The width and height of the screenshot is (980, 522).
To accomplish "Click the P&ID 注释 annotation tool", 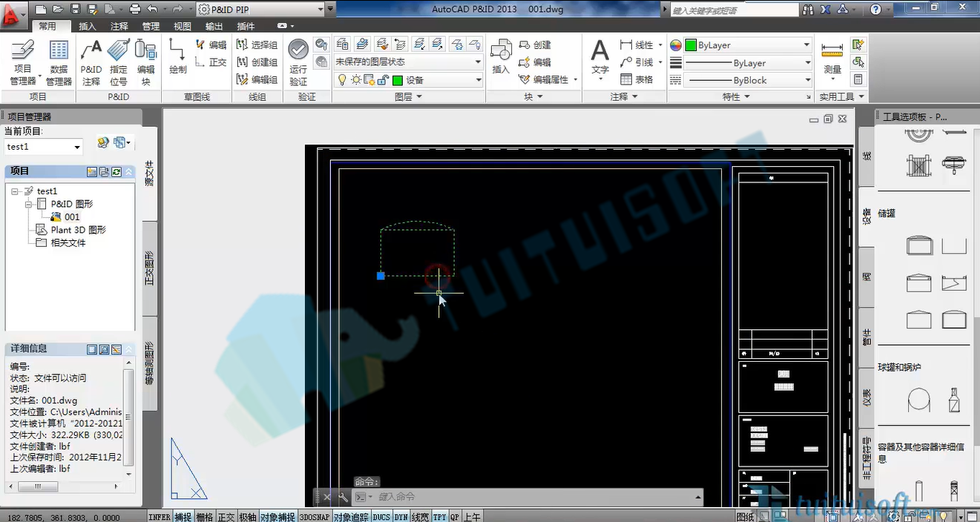I will [91, 62].
